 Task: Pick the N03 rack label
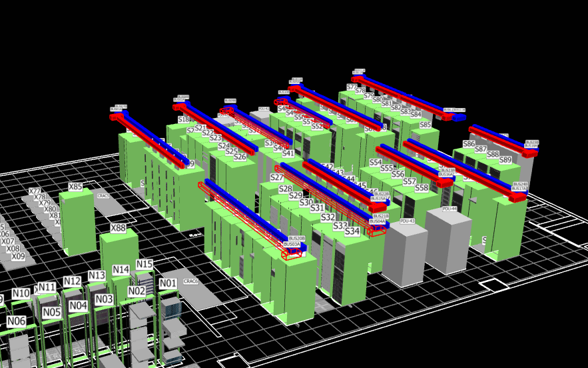point(104,299)
